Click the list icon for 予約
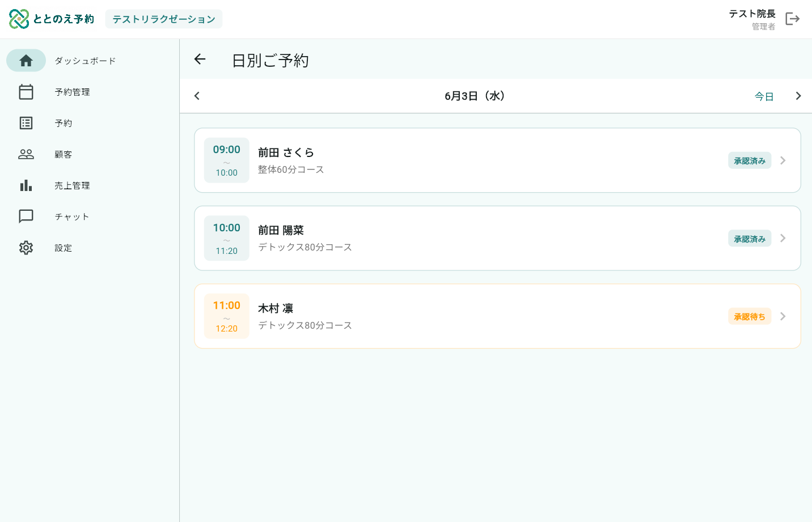 pos(26,123)
